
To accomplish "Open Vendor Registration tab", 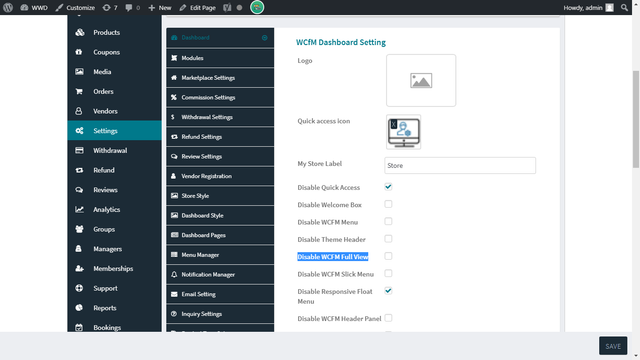I will pos(220,176).
